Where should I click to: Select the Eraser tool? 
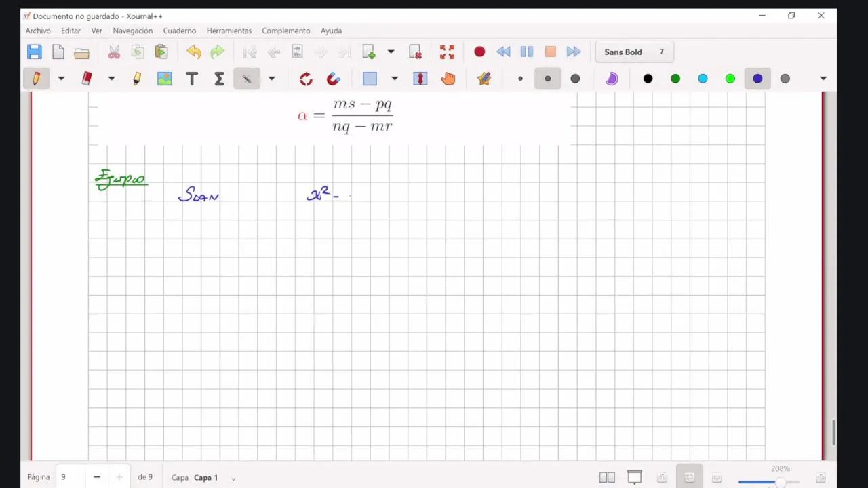coord(86,79)
